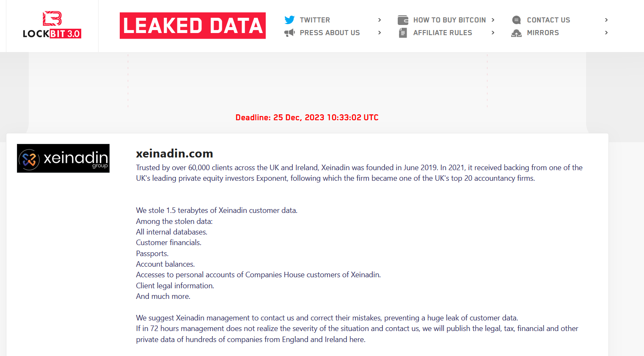Click the Xeinadin group logo thumbnail

click(63, 158)
